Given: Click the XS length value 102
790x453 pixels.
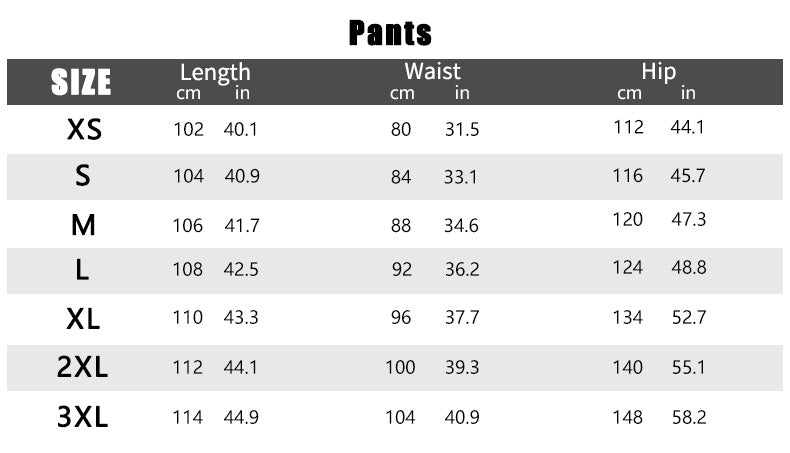Looking at the screenshot, I should [x=188, y=130].
